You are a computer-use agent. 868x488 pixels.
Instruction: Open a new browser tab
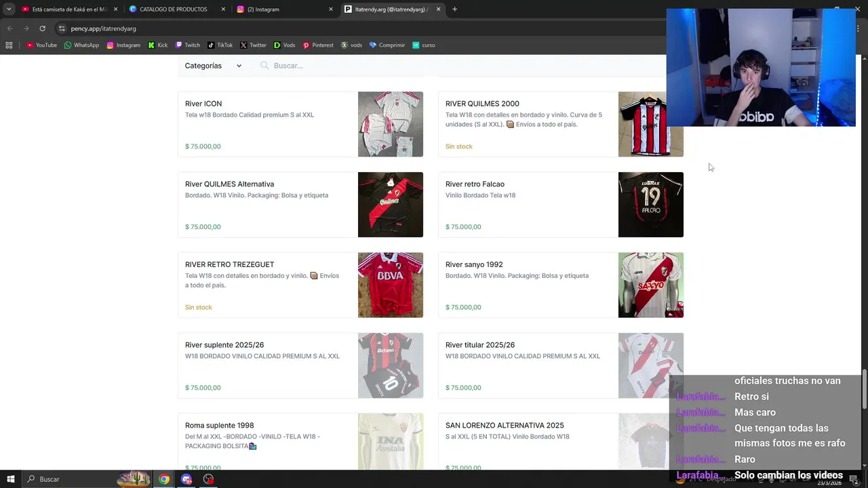454,9
